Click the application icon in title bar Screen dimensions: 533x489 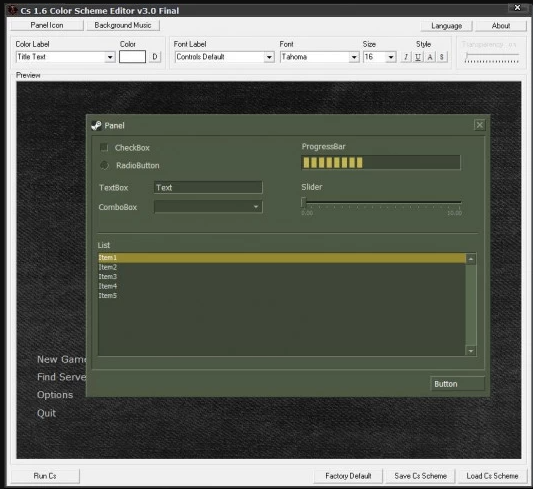pyautogui.click(x=12, y=10)
